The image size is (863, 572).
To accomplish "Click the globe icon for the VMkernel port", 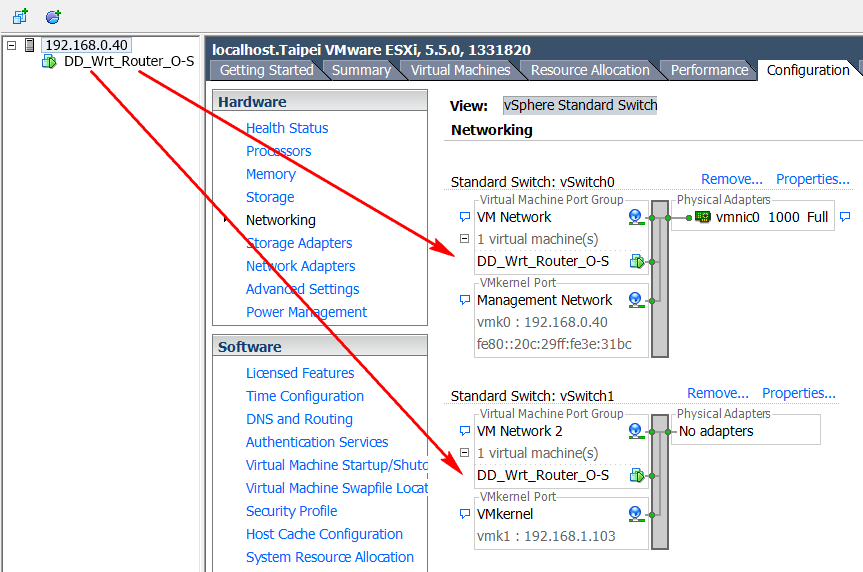I will click(636, 514).
